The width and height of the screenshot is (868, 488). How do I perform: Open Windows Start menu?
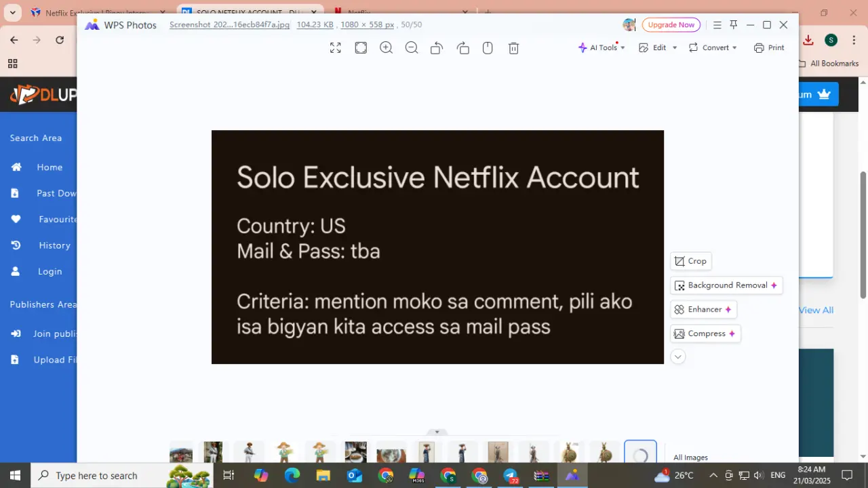tap(15, 475)
